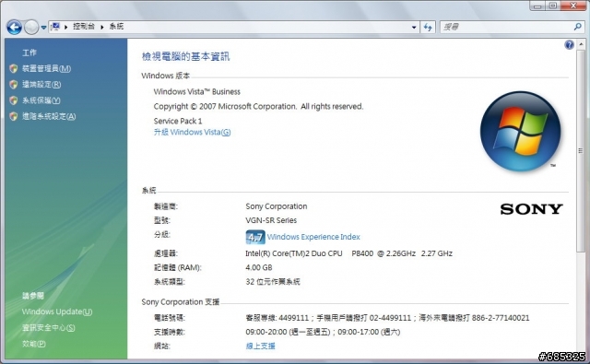Open the Windows Experience Index link

click(313, 237)
